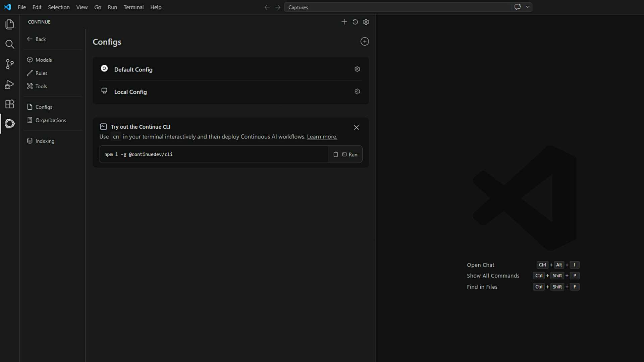Open the File menu
This screenshot has height=362, width=644.
(x=22, y=7)
